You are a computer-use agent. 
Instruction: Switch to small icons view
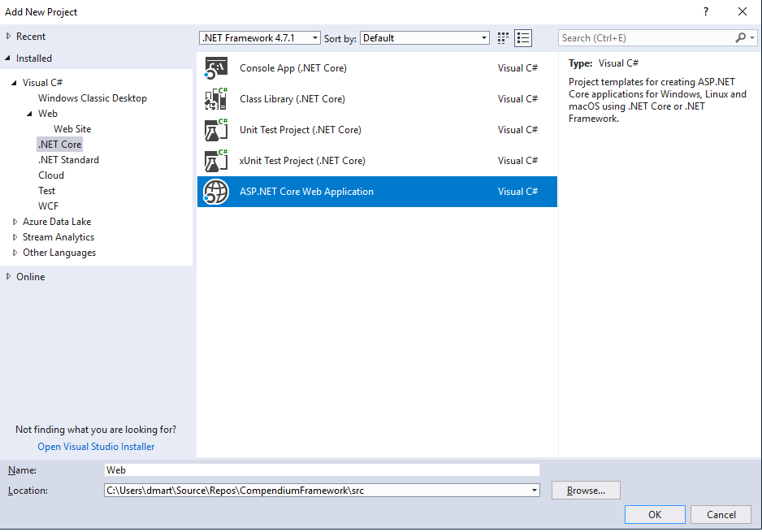click(502, 37)
